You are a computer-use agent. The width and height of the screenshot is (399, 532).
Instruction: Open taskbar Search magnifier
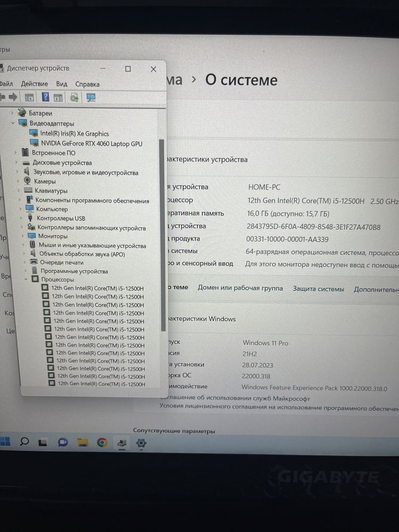click(24, 442)
